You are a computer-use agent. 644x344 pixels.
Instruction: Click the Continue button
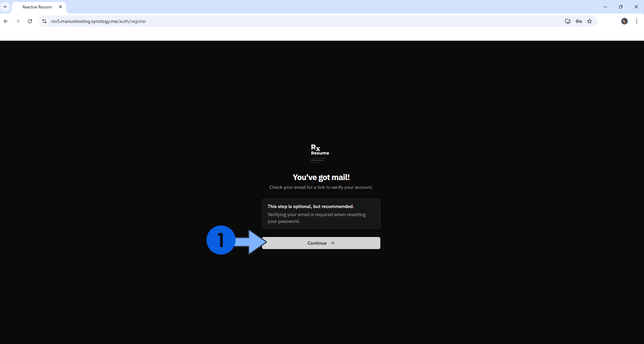[x=321, y=243]
